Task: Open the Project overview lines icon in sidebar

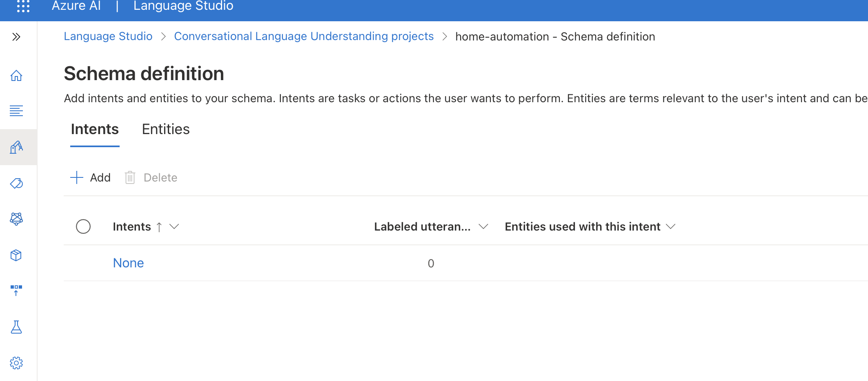Action: 16,111
